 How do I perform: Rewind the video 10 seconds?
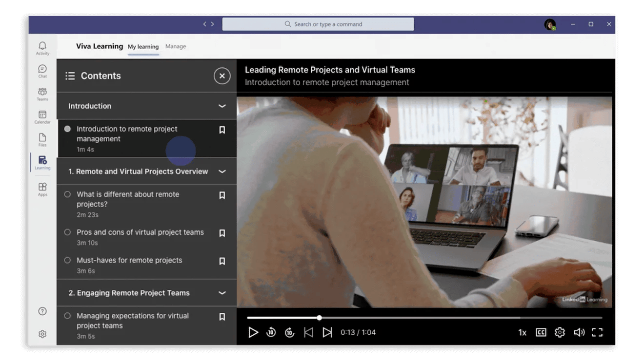click(x=271, y=332)
